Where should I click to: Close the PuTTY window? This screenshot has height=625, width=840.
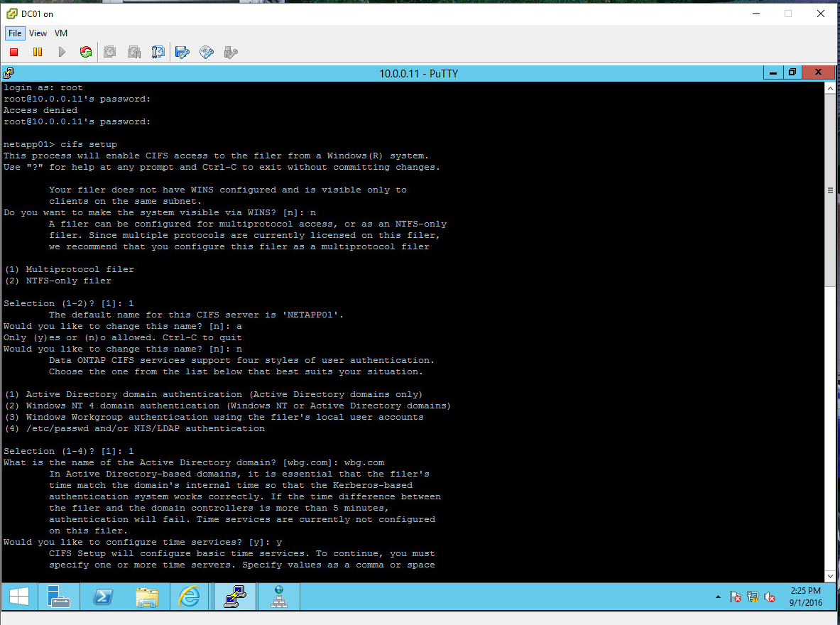click(818, 72)
